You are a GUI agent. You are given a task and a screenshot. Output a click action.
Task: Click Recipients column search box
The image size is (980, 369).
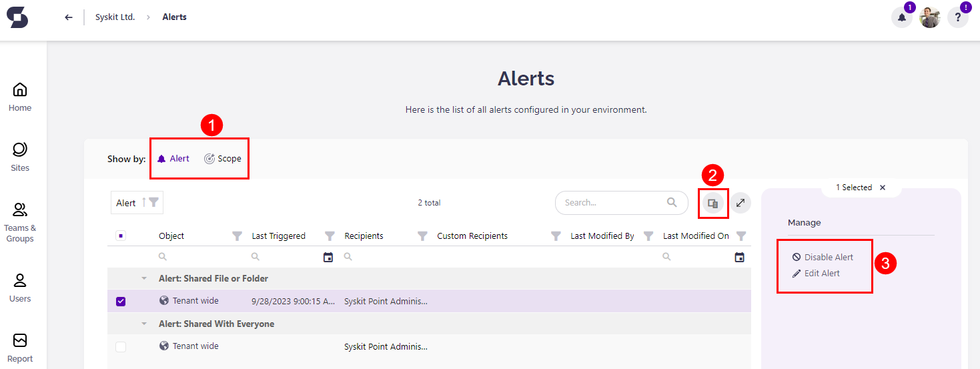click(x=386, y=257)
